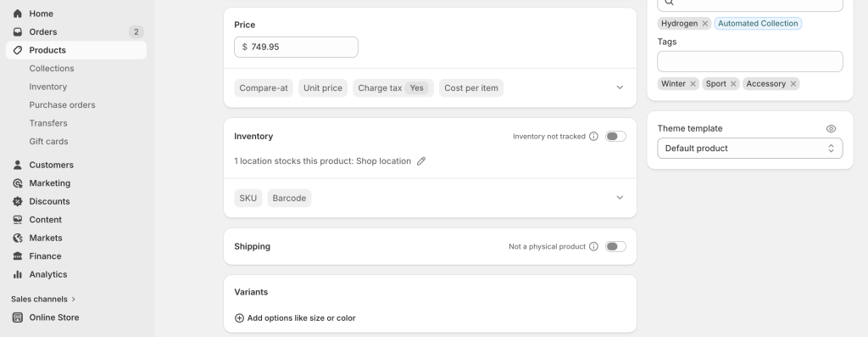868x337 pixels.
Task: Click the Compare-at chip
Action: pos(264,87)
